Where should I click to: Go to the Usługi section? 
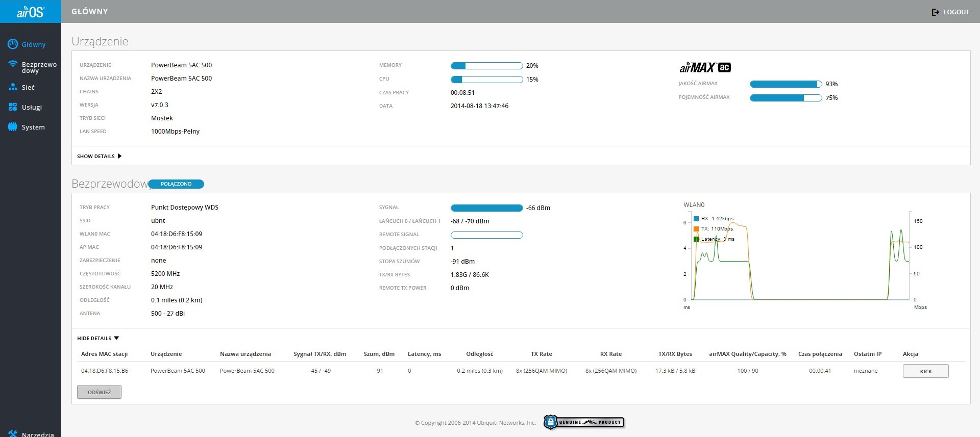(x=31, y=107)
